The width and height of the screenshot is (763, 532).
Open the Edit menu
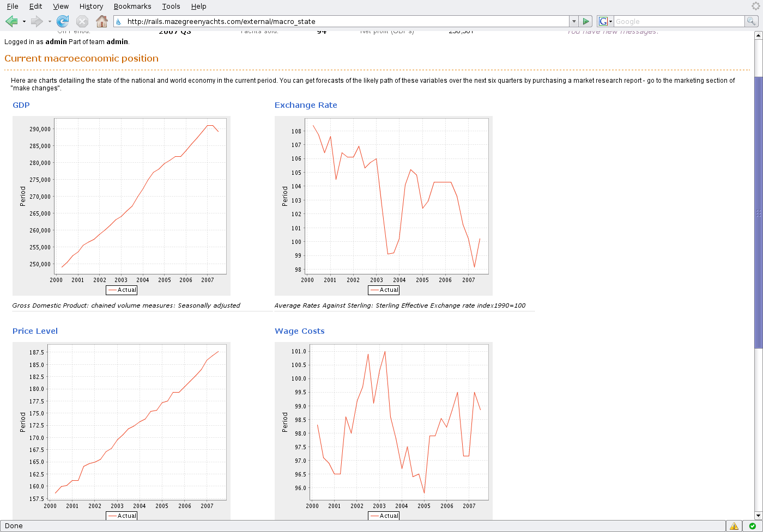(36, 7)
